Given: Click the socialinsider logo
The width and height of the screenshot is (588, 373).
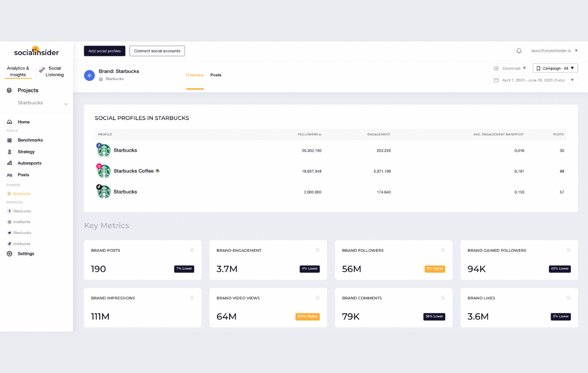Looking at the screenshot, I should 36,52.
